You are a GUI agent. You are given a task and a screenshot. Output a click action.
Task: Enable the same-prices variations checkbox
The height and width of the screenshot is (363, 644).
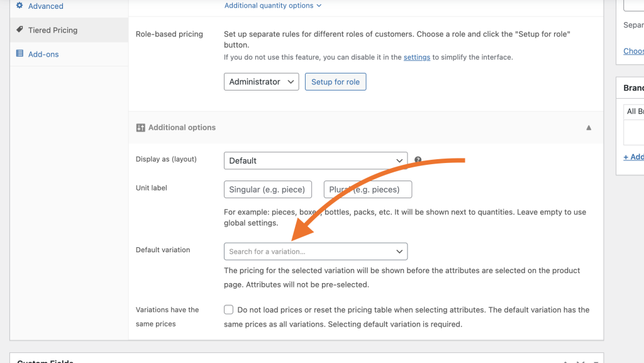[x=229, y=310]
